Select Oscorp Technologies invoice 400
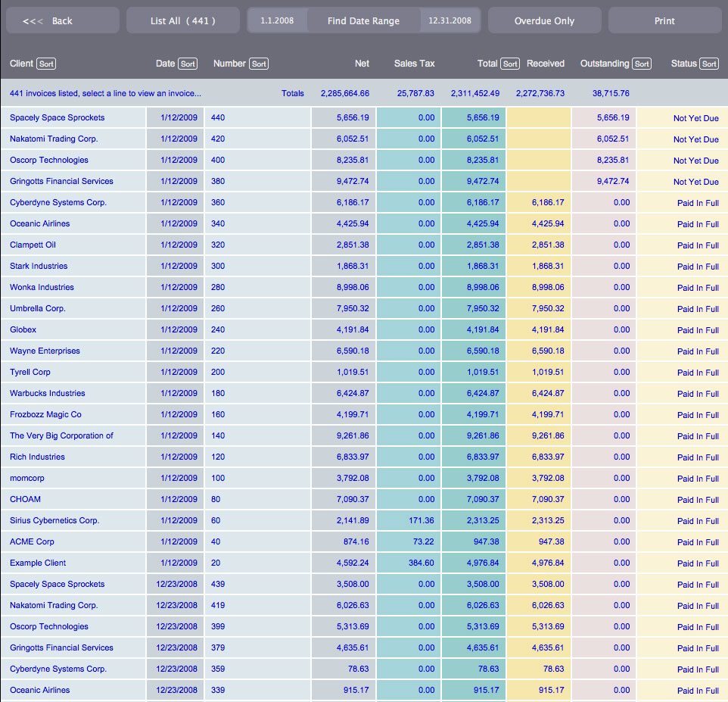 tap(364, 160)
